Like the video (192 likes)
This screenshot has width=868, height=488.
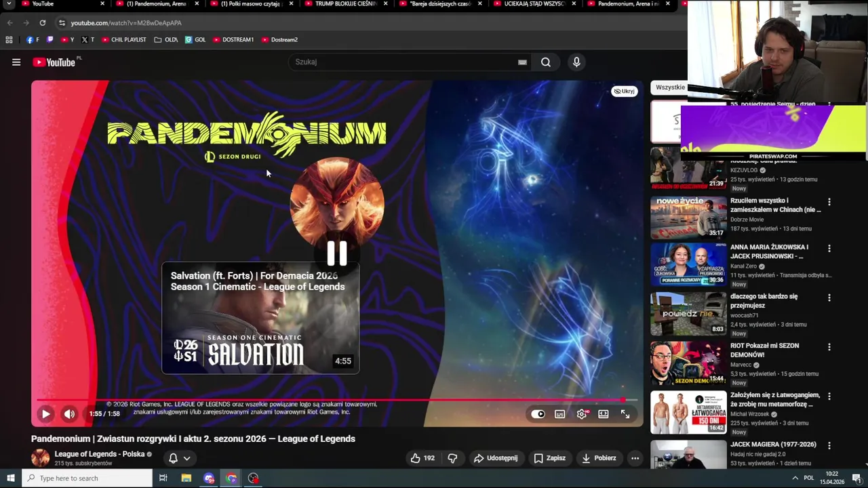tap(422, 458)
